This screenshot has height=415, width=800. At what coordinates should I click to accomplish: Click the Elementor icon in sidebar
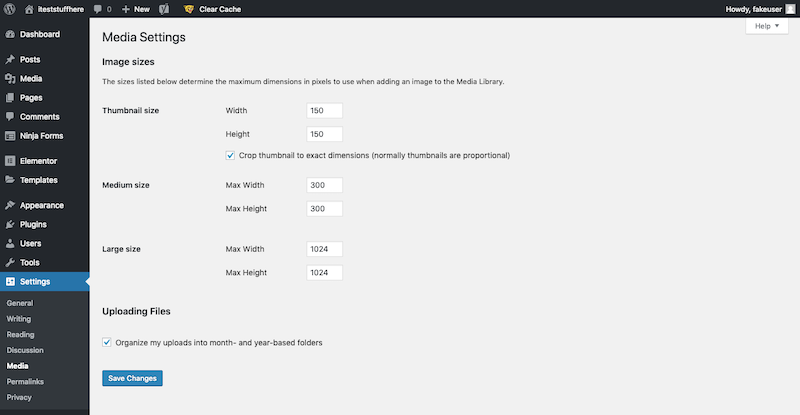[x=10, y=161]
